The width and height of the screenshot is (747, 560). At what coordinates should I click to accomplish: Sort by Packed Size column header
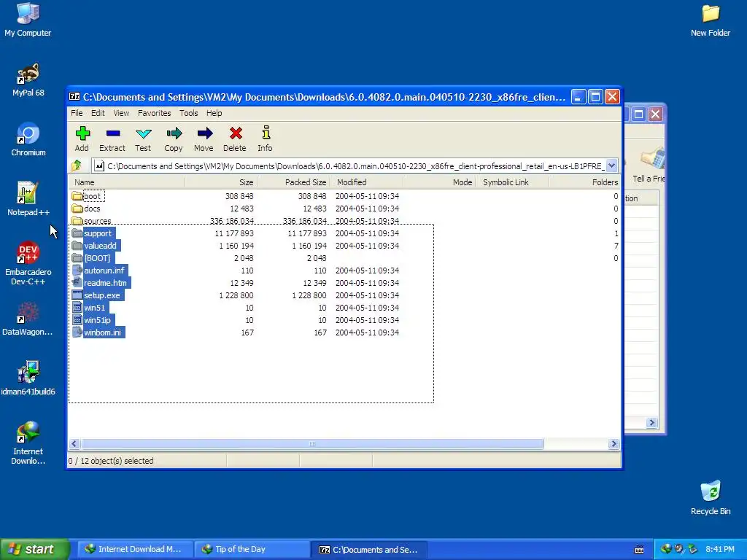293,182
